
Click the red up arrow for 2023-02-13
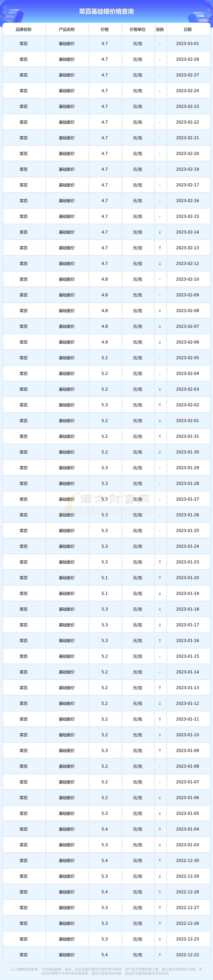pyautogui.click(x=160, y=248)
